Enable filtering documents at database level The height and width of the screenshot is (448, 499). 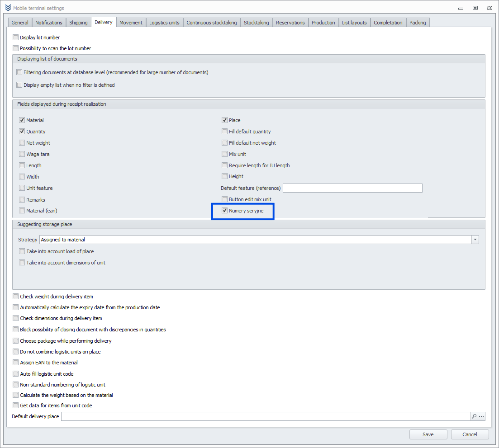coord(19,72)
